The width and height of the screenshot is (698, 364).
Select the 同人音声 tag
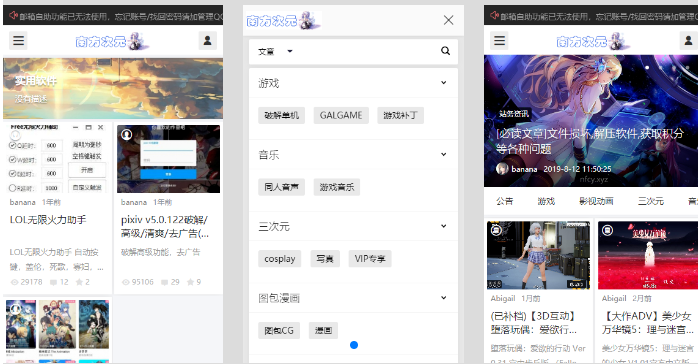tap(281, 187)
